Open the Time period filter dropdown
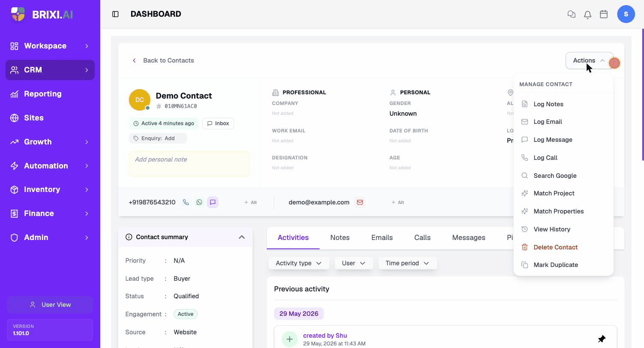644x348 pixels. click(407, 263)
